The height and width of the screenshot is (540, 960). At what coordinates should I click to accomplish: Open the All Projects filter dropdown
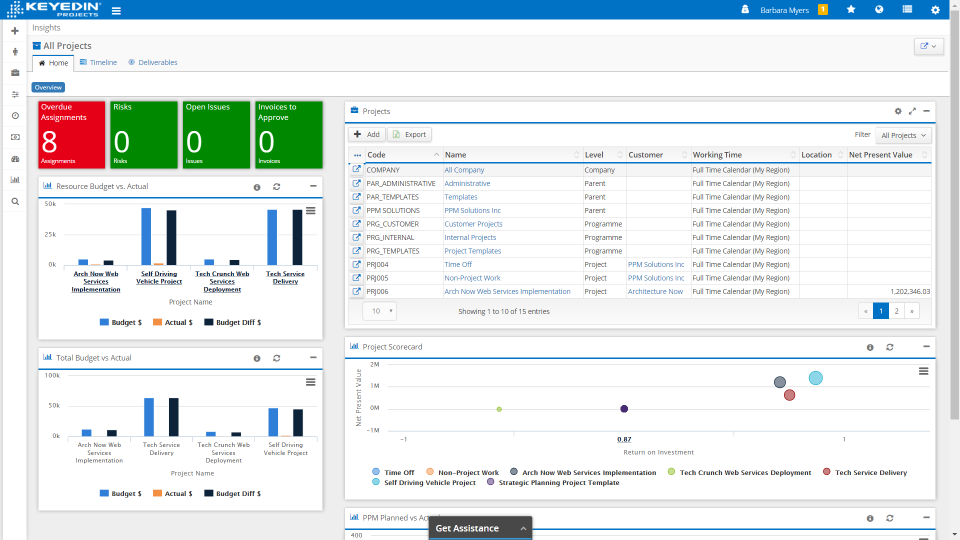pyautogui.click(x=903, y=135)
